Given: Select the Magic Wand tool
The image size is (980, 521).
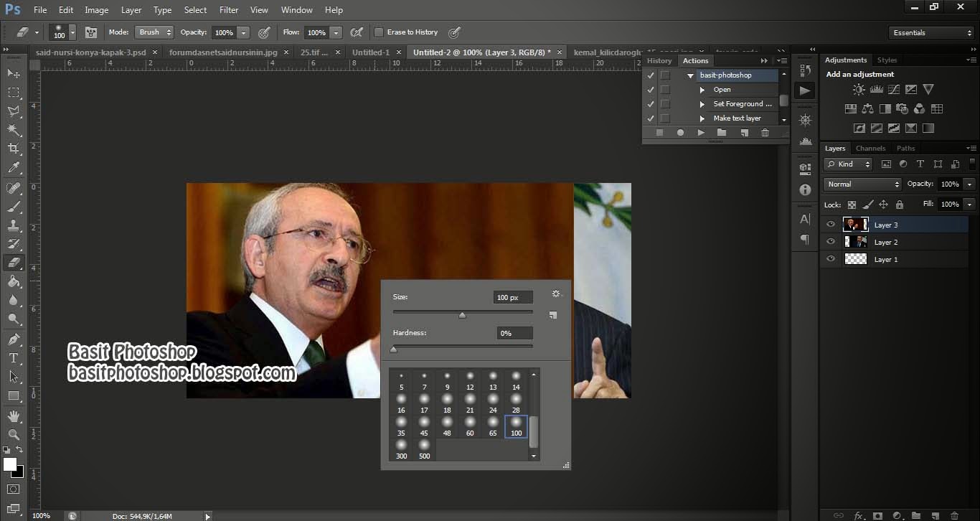Looking at the screenshot, I should click(14, 130).
